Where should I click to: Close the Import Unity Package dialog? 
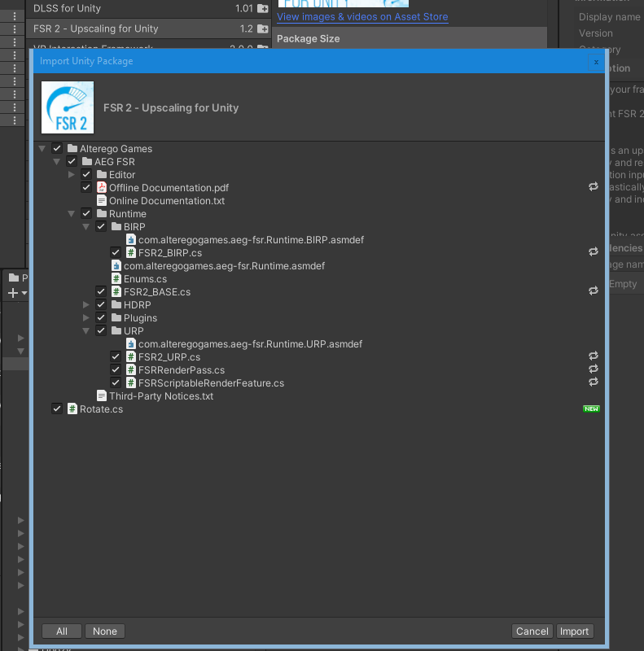(x=596, y=63)
